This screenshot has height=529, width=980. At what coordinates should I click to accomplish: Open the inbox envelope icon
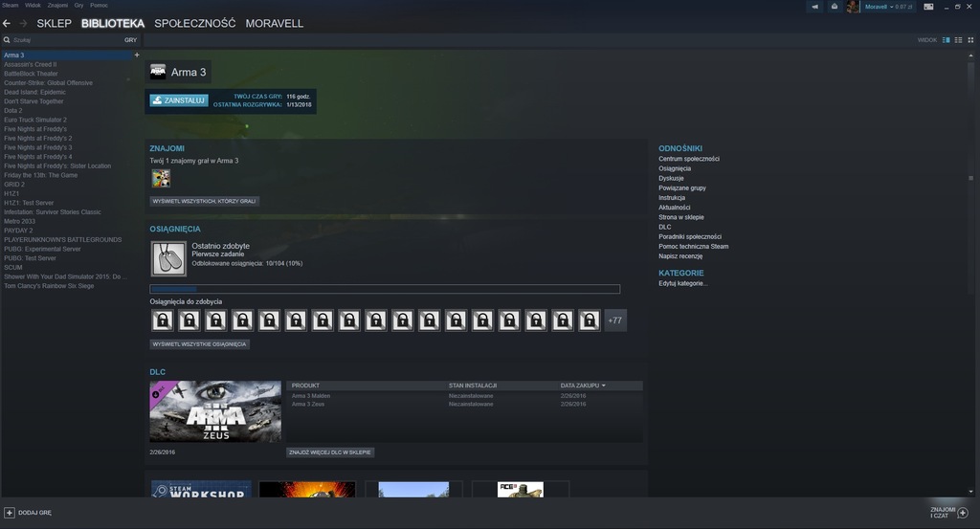pyautogui.click(x=834, y=7)
